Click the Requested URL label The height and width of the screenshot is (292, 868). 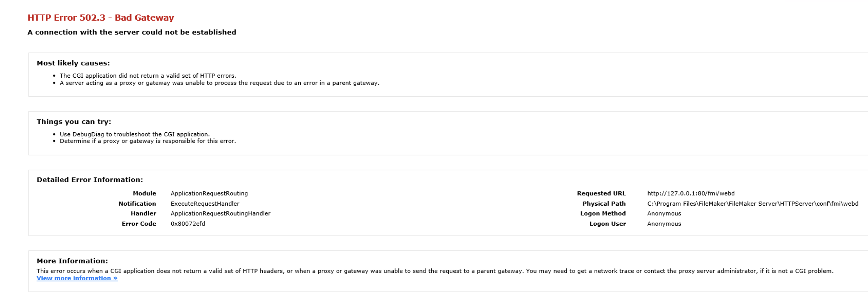[x=601, y=194]
